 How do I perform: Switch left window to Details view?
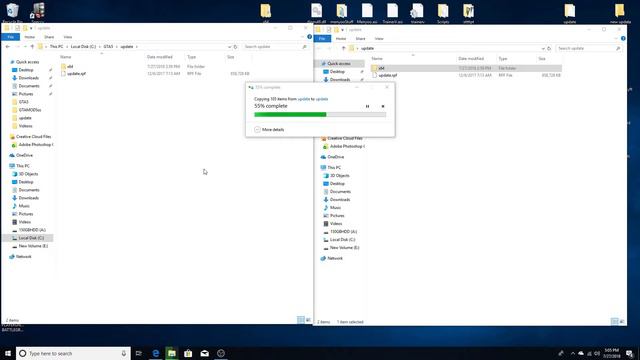tap(301, 320)
